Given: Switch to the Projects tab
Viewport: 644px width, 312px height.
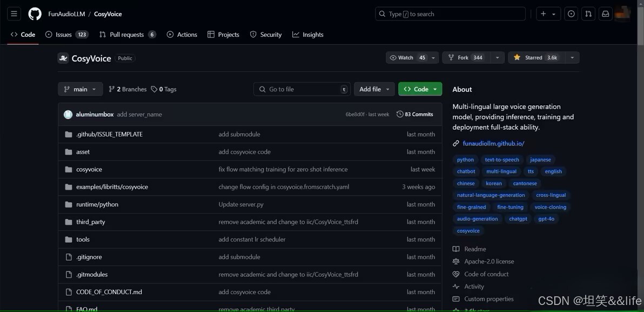Looking at the screenshot, I should coord(224,35).
